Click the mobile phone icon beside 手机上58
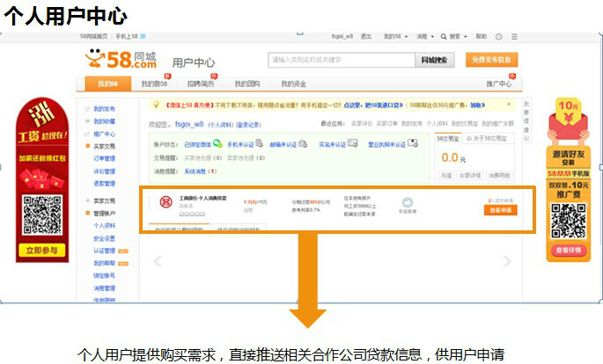603x364 pixels. point(143,36)
